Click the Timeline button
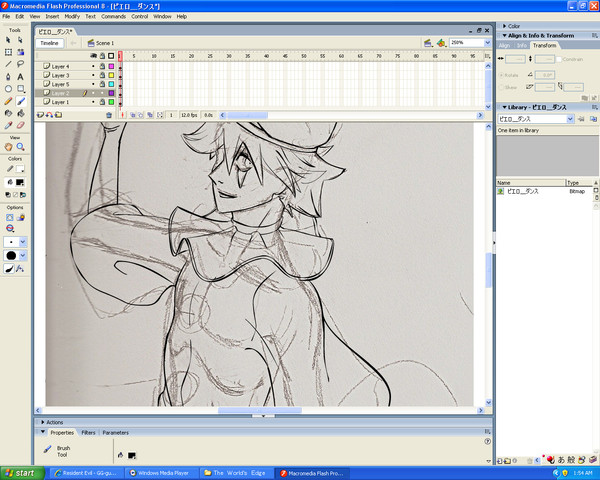The height and width of the screenshot is (480, 600). click(50, 44)
